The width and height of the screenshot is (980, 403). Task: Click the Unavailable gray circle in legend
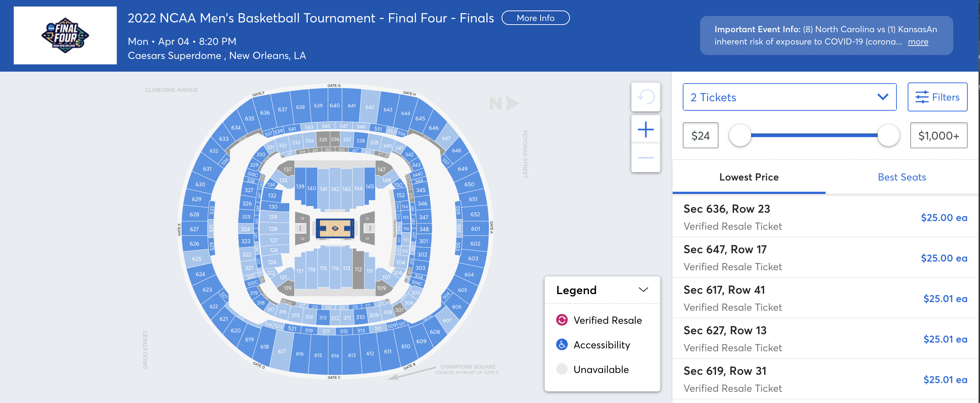click(562, 369)
